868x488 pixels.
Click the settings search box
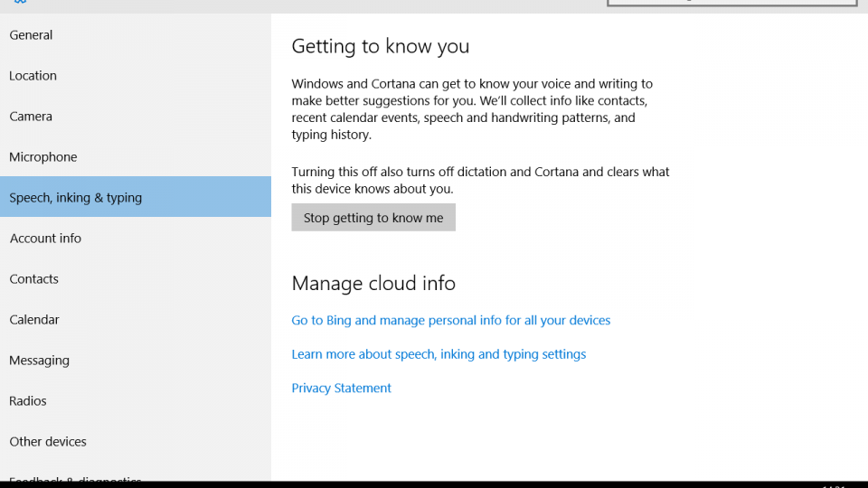[x=731, y=3]
